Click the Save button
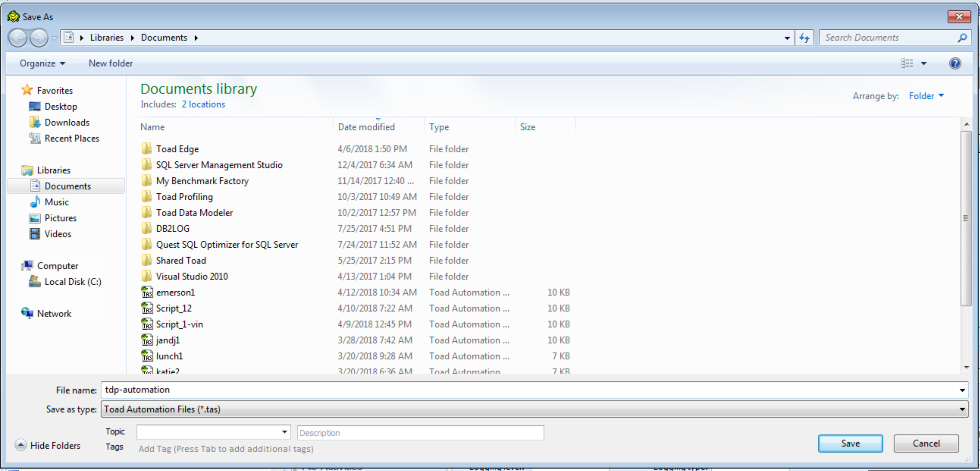The image size is (980, 471). point(850,444)
